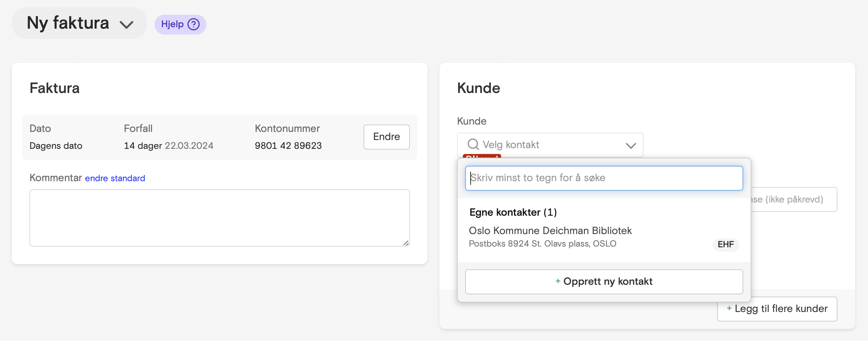Viewport: 868px width, 341px height.
Task: Click the Forfall value 14 dager 22.03.2024
Action: tap(169, 146)
